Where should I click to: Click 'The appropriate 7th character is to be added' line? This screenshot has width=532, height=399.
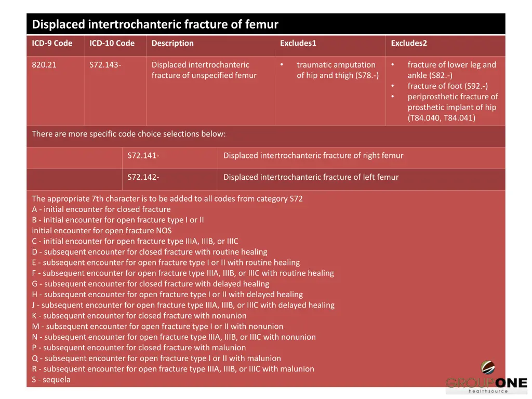167,199
